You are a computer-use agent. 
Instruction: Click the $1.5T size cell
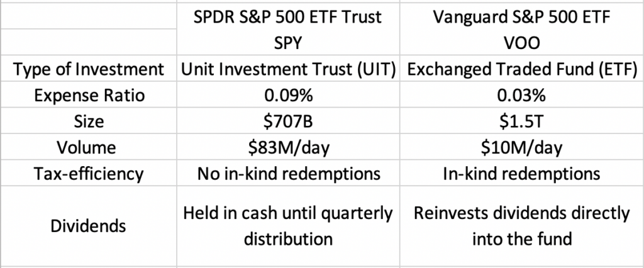tap(521, 121)
